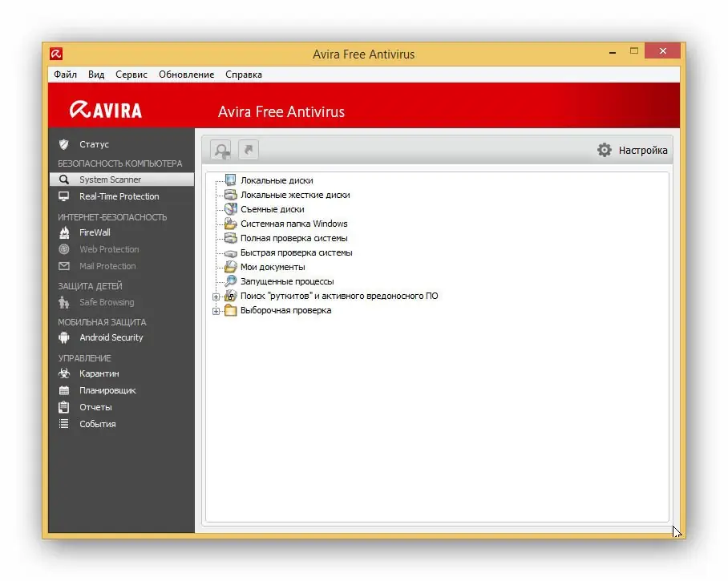This screenshot has height=581, width=728.
Task: Open the Обновление menu
Action: 186,75
